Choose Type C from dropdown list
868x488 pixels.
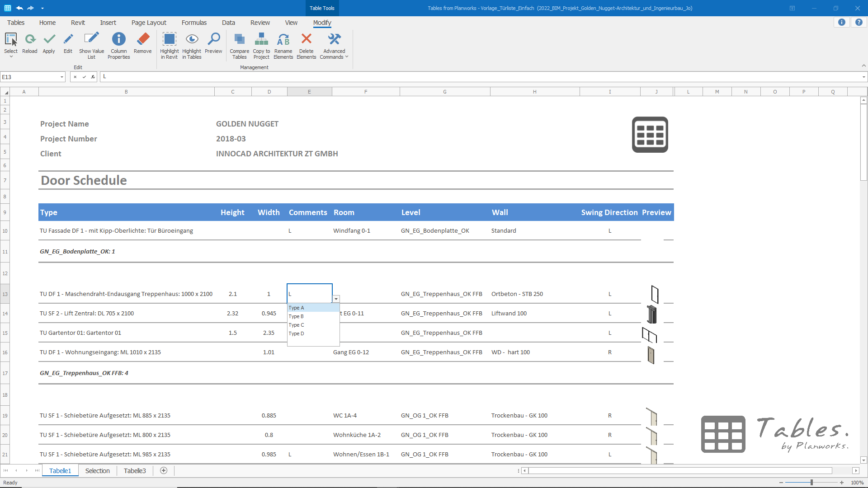pos(297,325)
